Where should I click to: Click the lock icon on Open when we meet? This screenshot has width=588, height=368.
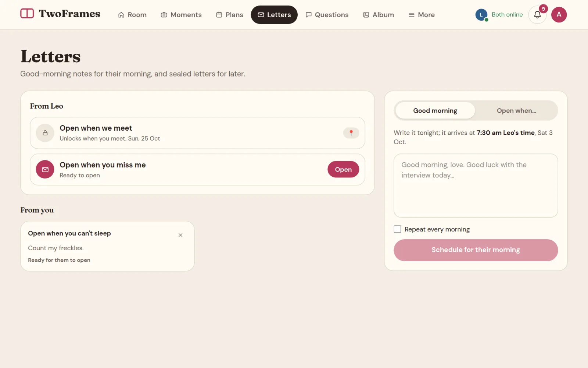[45, 133]
